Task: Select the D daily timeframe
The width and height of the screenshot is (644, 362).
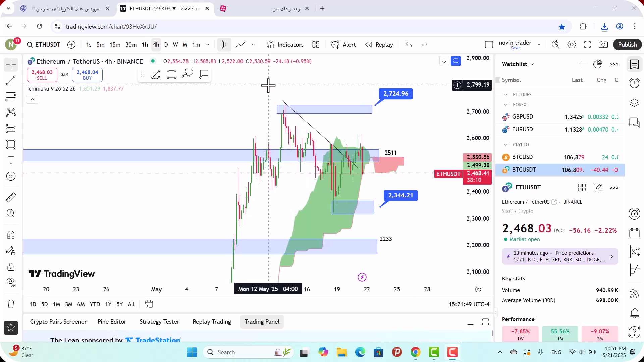Action: point(166,45)
